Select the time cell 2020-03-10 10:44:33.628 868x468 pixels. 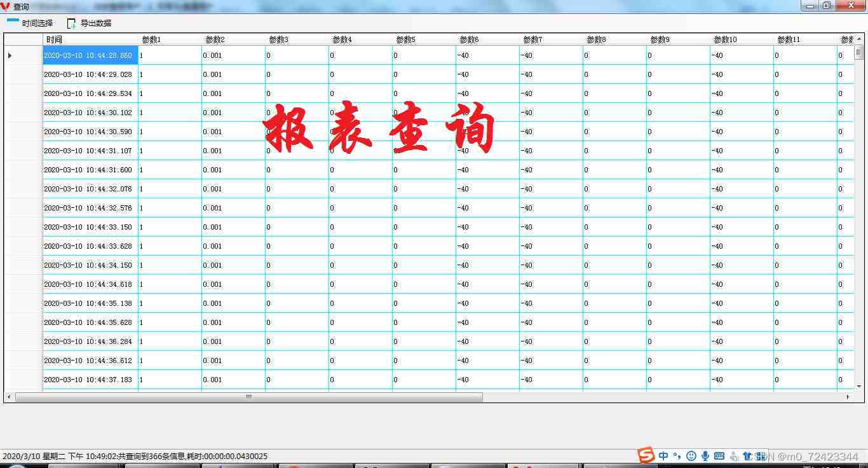tap(90, 246)
